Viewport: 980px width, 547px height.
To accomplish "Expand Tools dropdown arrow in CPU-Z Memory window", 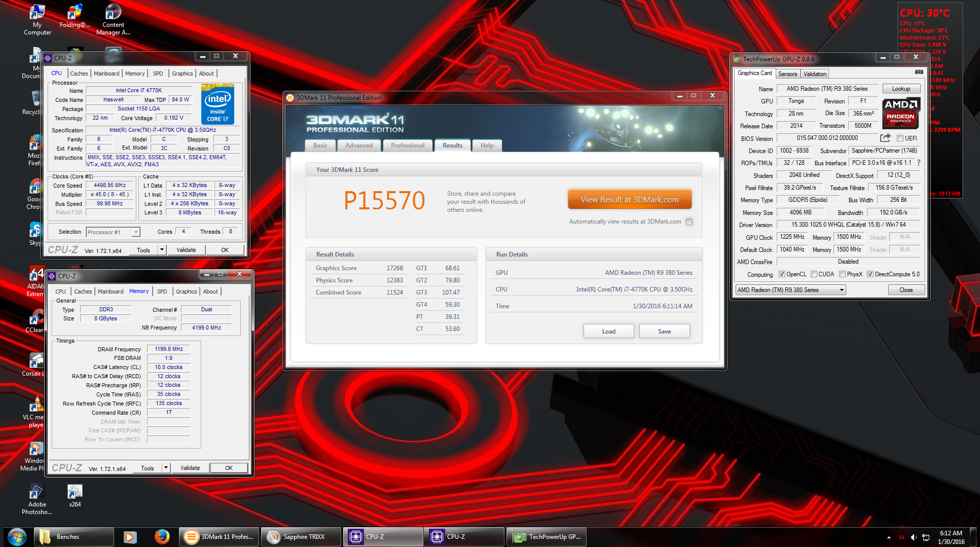I will [166, 468].
